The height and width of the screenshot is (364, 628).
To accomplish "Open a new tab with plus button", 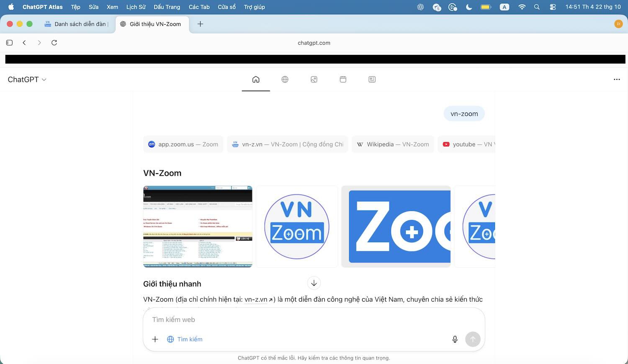I will 200,24.
